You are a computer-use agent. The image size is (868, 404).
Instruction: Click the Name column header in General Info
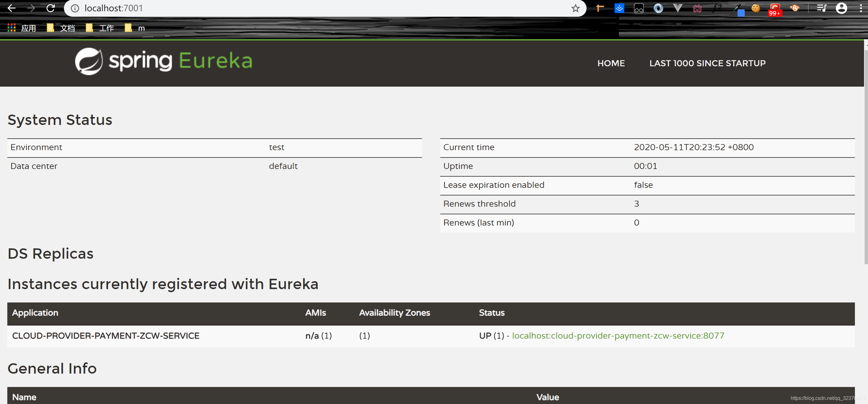pyautogui.click(x=24, y=397)
